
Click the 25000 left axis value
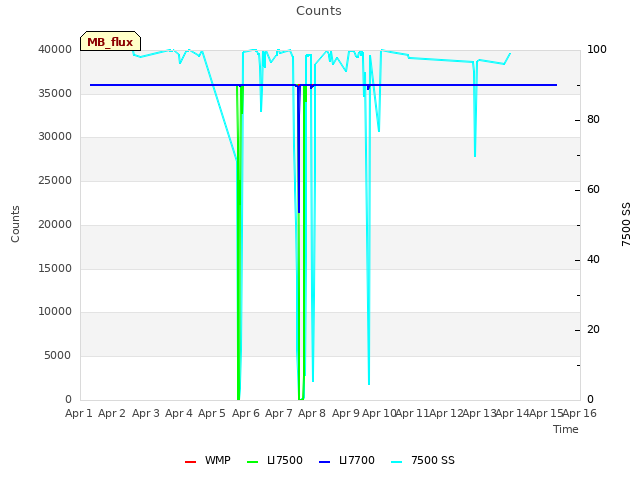point(55,180)
